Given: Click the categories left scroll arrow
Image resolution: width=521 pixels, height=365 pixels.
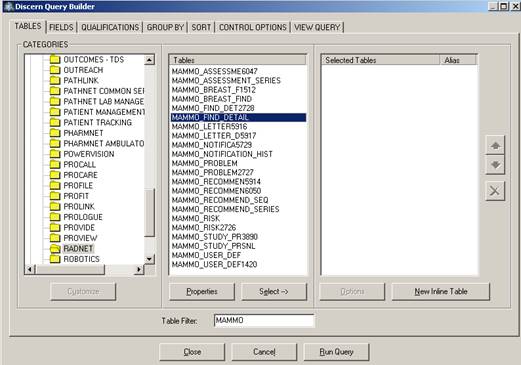Looking at the screenshot, I should coord(30,269).
